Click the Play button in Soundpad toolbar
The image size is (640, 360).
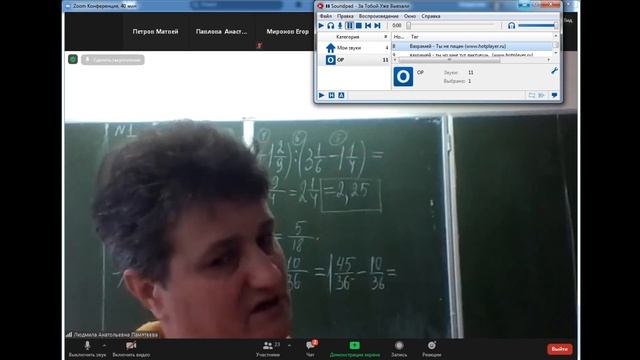pos(321,25)
